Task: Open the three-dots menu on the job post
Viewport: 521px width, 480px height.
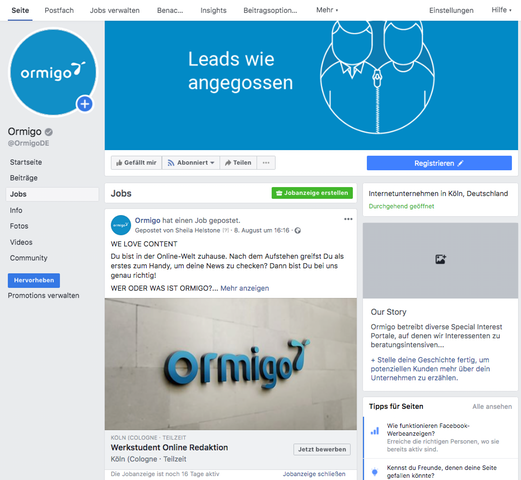Action: (348, 219)
